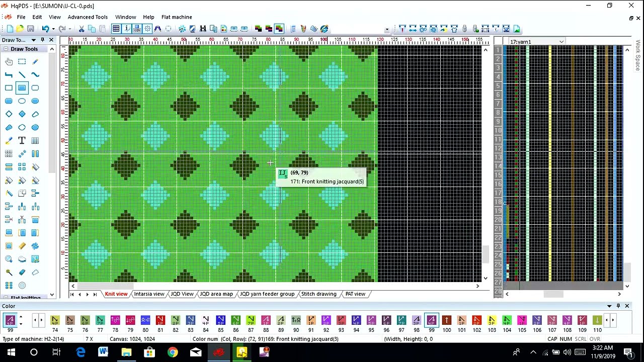Screen dimensions: 644x362
Task: Switch to the Intarsia view tab
Action: 149,294
